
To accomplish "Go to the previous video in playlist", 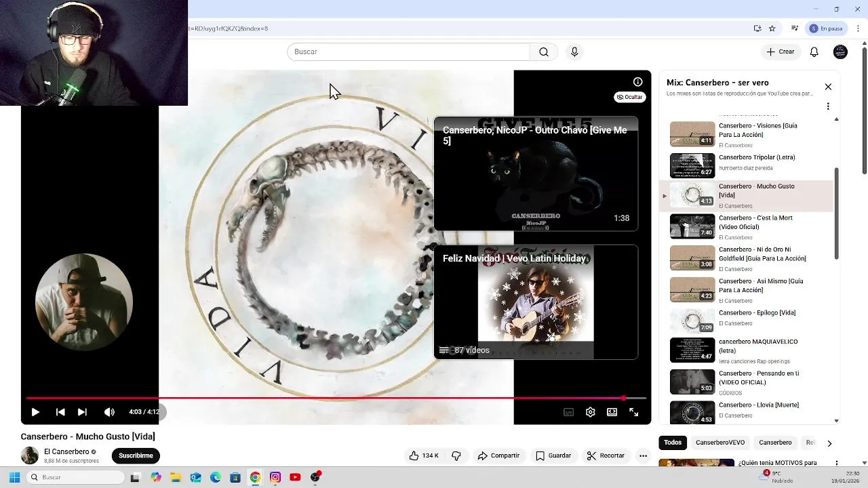I will point(60,412).
